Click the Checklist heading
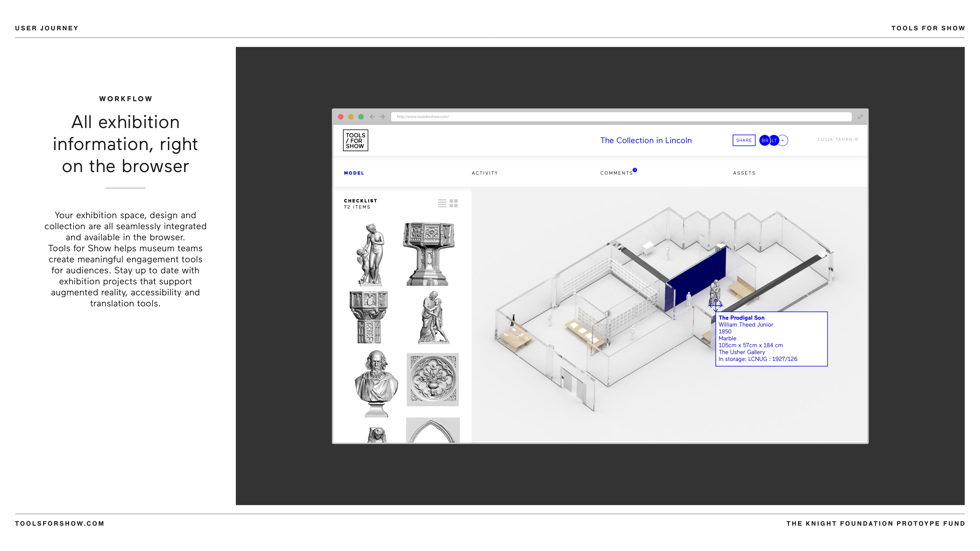The width and height of the screenshot is (980, 551). click(x=361, y=201)
